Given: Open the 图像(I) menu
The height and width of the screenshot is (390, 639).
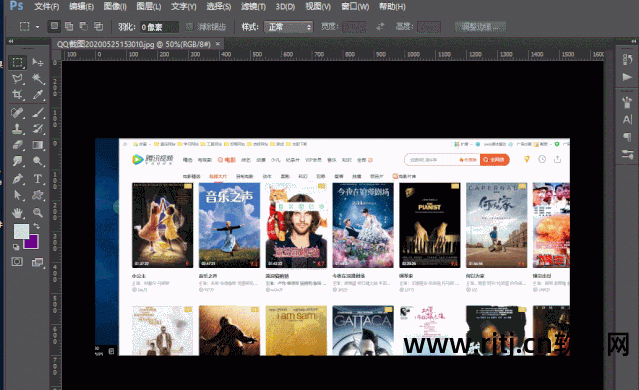Looking at the screenshot, I should (115, 7).
